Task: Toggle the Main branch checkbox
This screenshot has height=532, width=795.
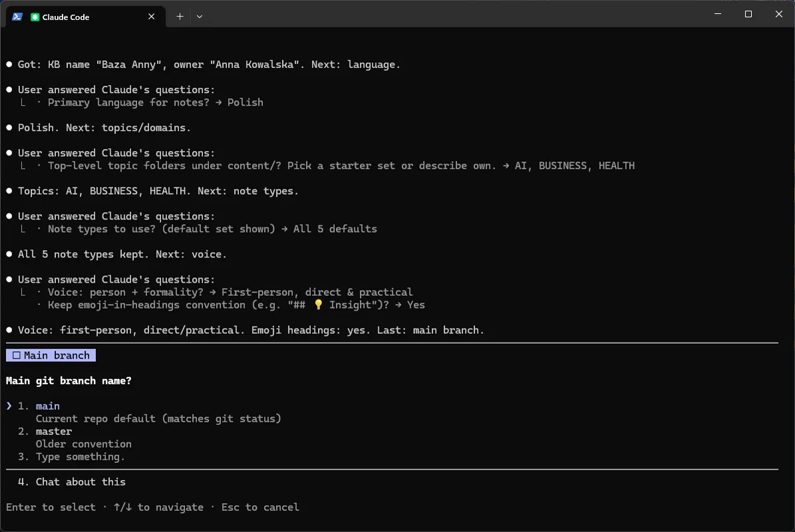Action: click(17, 355)
